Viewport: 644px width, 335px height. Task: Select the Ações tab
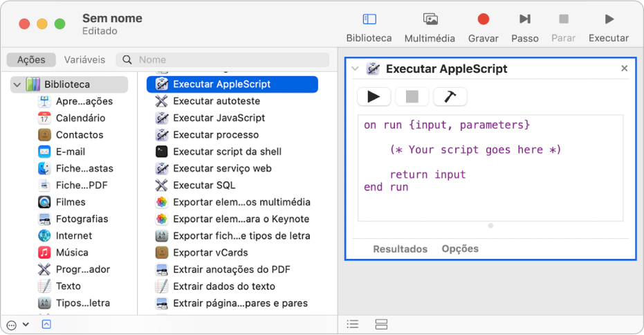pyautogui.click(x=31, y=60)
